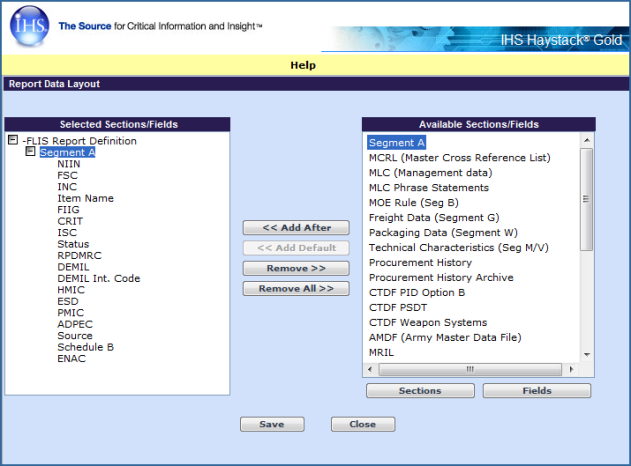
Task: Click the vertical scrollbar thumb
Action: tap(586, 199)
